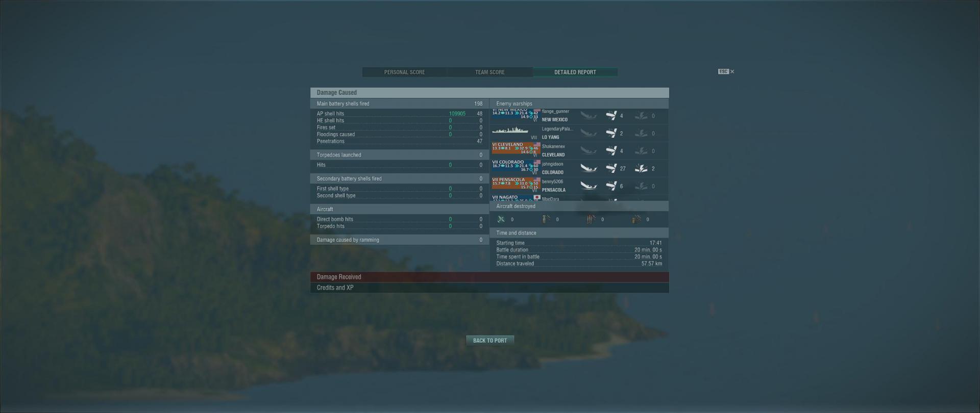Click the Penetrations row
Image resolution: width=980 pixels, height=413 pixels.
[x=399, y=141]
